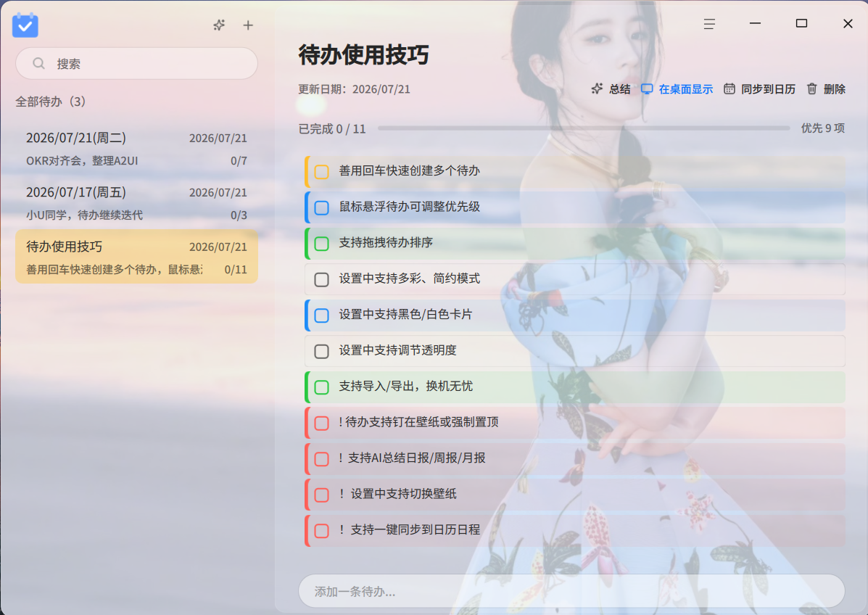This screenshot has width=868, height=615.
Task: Check 支持导入/导出，换机无忧
Action: click(322, 387)
